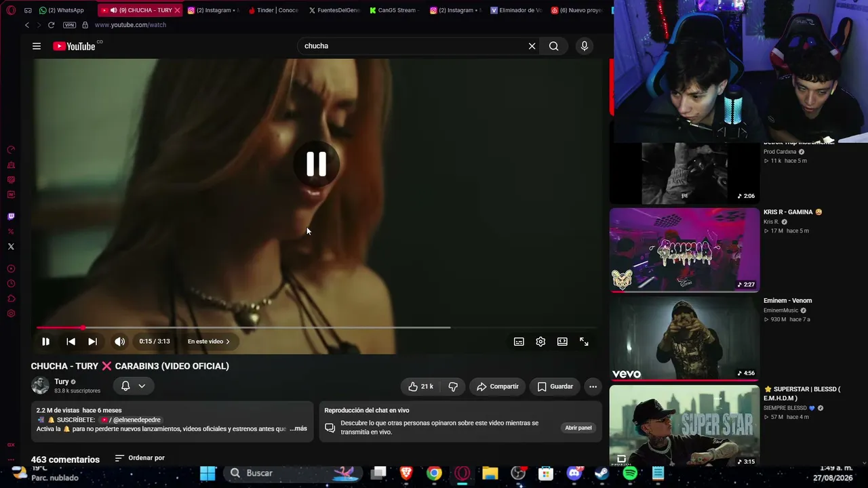Open the SUPERSTAR BLESSD video title
This screenshot has height=488, width=868.
pyautogui.click(x=802, y=394)
